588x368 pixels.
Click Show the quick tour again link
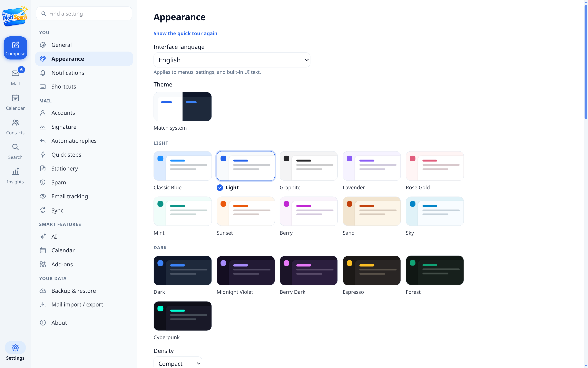185,33
